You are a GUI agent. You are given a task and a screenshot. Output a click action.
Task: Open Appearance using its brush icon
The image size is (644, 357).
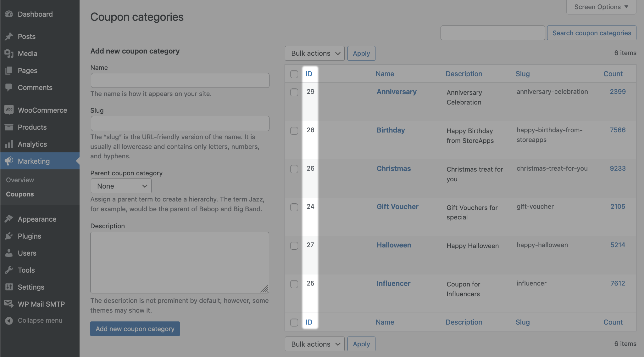click(x=9, y=219)
